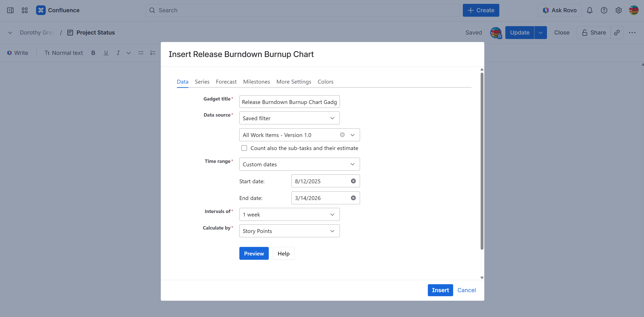Switch to the Milestones tab
The height and width of the screenshot is (317, 644).
point(256,82)
